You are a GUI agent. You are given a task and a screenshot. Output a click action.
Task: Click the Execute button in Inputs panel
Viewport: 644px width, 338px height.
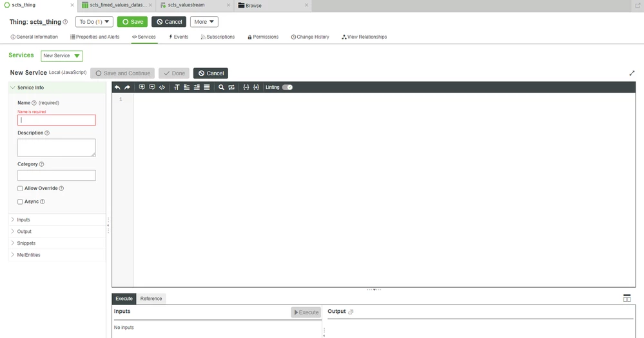pyautogui.click(x=306, y=312)
